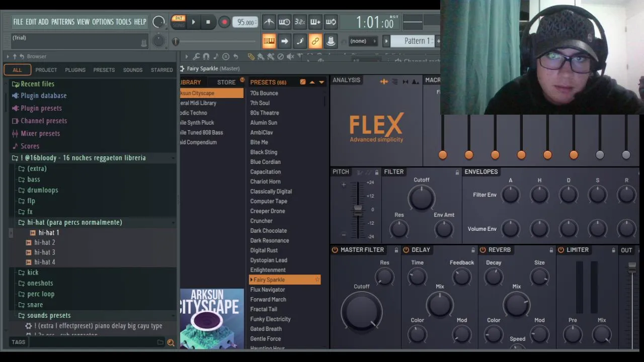Open the (none) pattern selector dropdown
Image resolution: width=644 pixels, height=362 pixels.
pyautogui.click(x=363, y=41)
